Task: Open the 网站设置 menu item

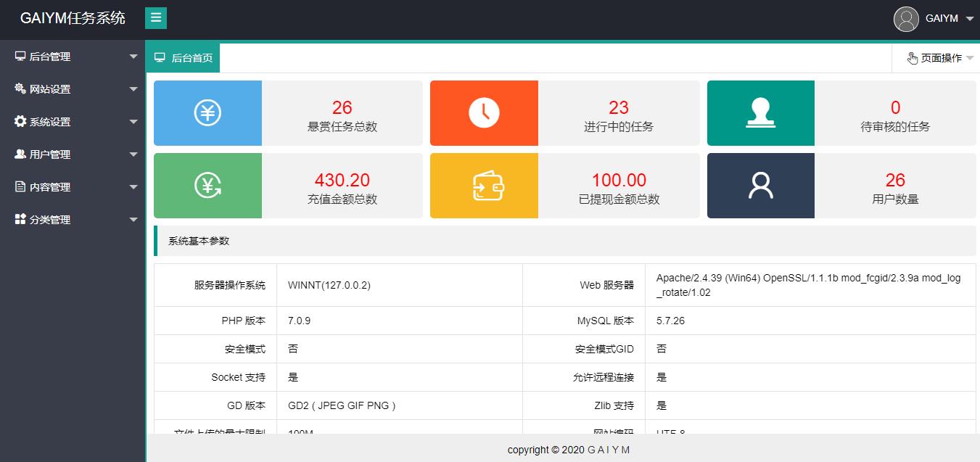Action: point(50,89)
